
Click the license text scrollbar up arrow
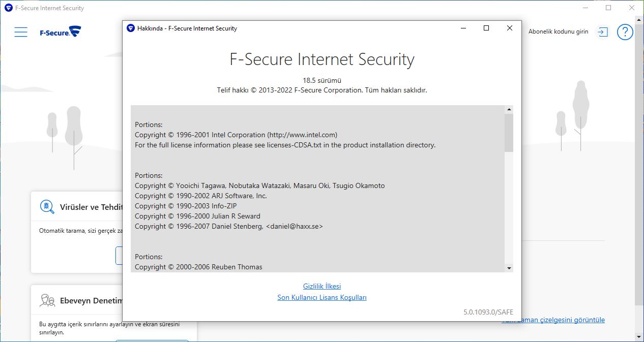[509, 109]
